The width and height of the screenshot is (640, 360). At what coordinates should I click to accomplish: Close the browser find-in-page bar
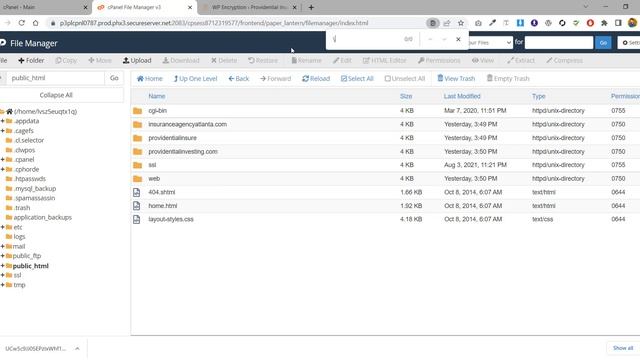coord(458,39)
